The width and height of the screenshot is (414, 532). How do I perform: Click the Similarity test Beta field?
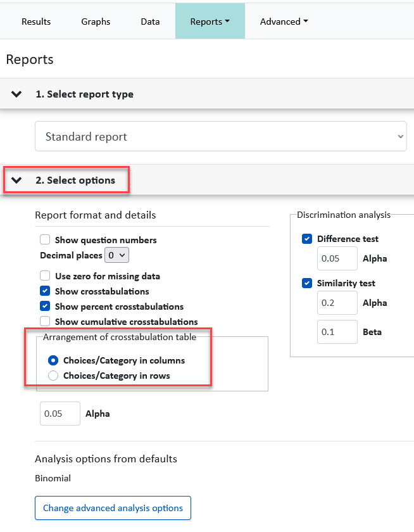click(337, 332)
